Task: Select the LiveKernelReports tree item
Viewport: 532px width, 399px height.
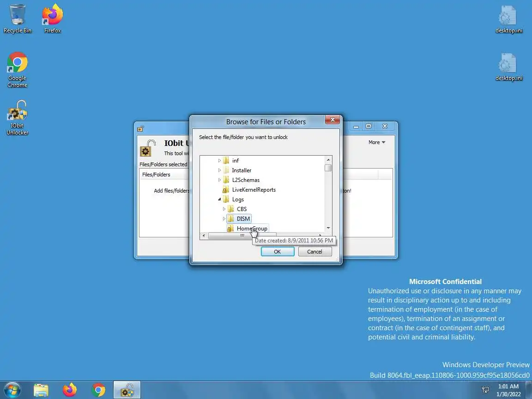Action: click(x=254, y=190)
